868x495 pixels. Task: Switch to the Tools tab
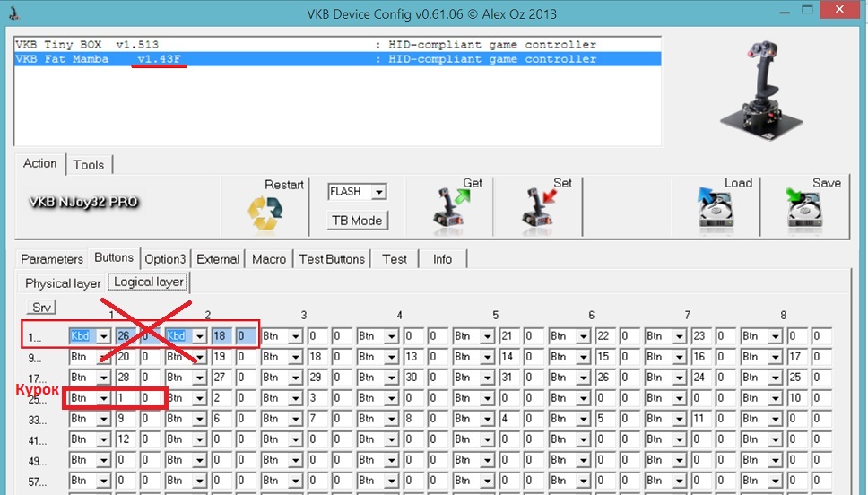(x=89, y=165)
